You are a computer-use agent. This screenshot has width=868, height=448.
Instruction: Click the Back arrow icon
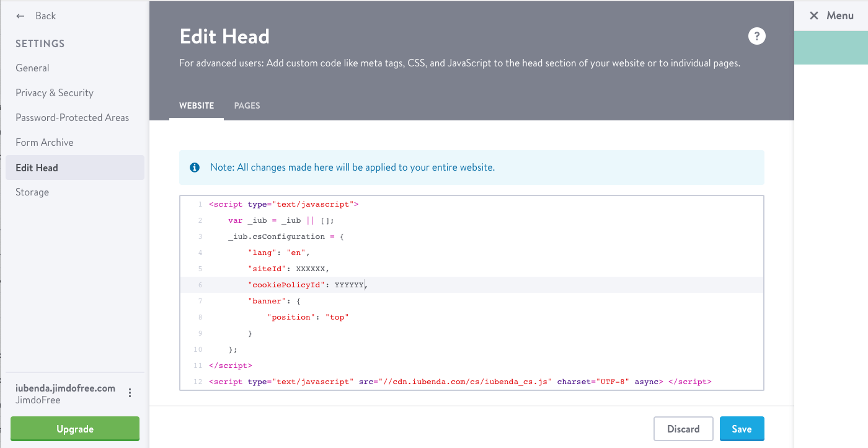19,16
